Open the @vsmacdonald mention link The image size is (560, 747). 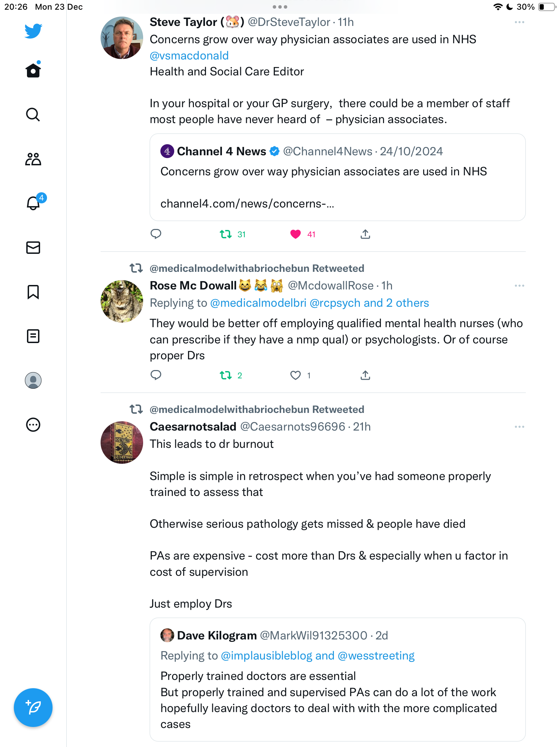(189, 55)
